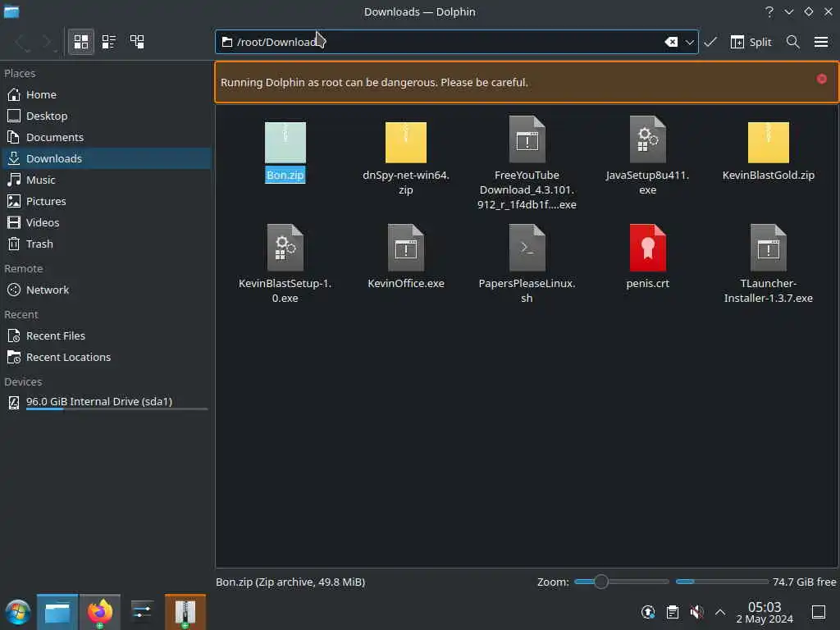The width and height of the screenshot is (840, 630).
Task: Open 96.0 GiB Internal Drive (sda1)
Action: (106, 402)
